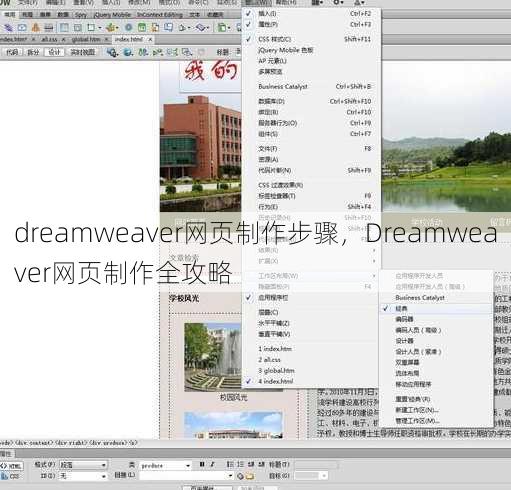
Task: Click Browse for File folder icon
Action: tap(250, 476)
